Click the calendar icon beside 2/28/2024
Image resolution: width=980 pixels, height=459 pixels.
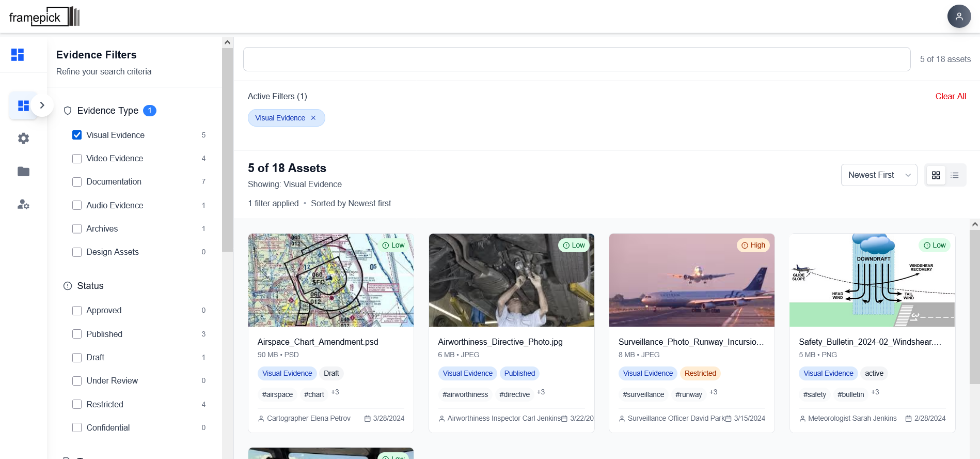(x=909, y=419)
